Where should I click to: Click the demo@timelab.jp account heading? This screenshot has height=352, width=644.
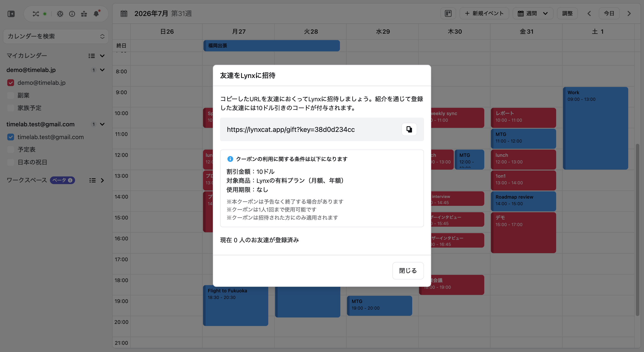(x=31, y=70)
